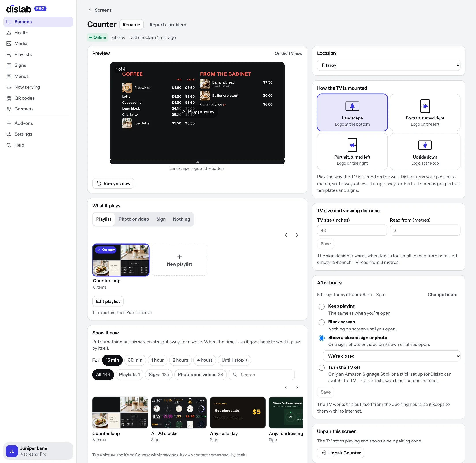Open the Playlists section
Viewport: 476px width, 463px height.
point(38,54)
